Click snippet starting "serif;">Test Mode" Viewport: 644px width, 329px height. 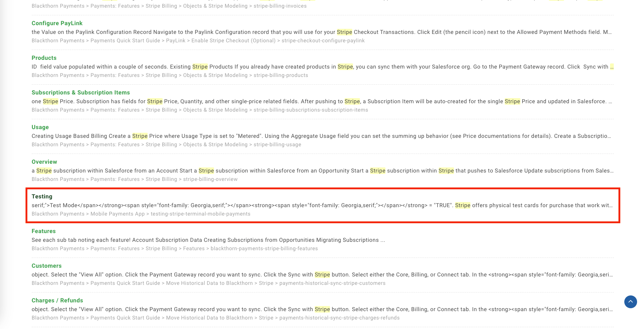322,205
